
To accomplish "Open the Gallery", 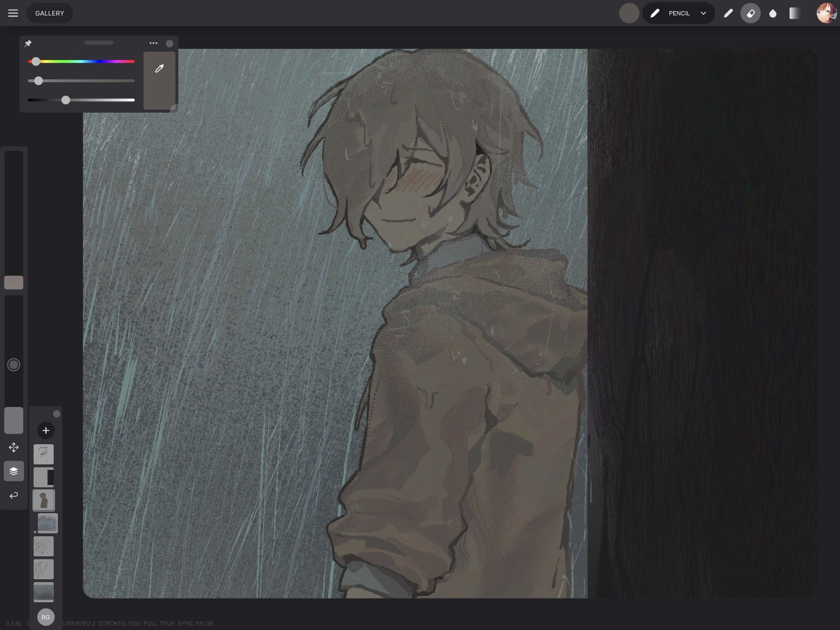I will tap(50, 13).
